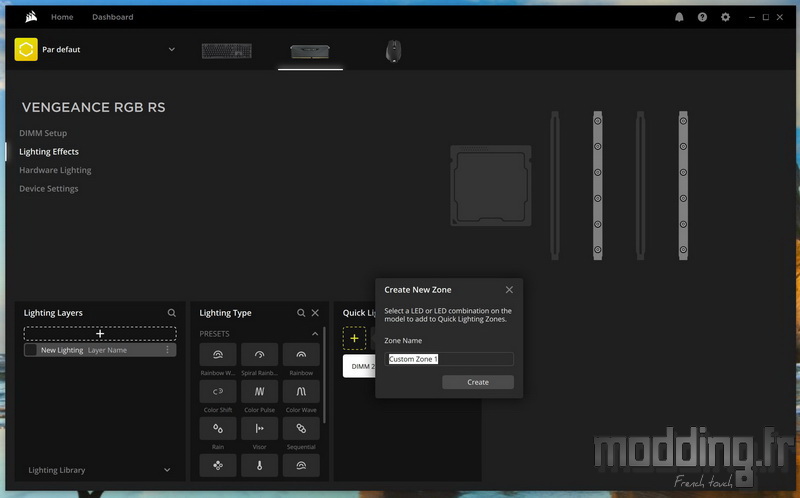Go to the Home tab
This screenshot has height=498, width=800.
(62, 17)
